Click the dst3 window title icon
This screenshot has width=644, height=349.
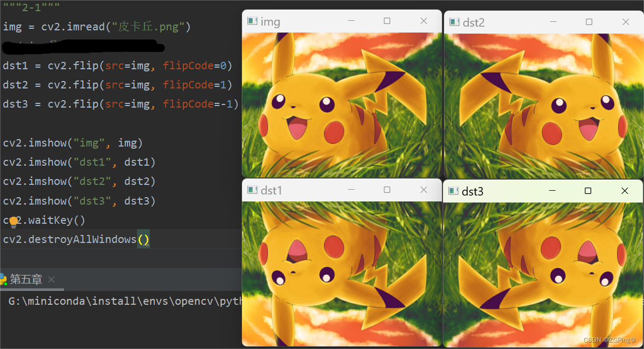click(454, 191)
